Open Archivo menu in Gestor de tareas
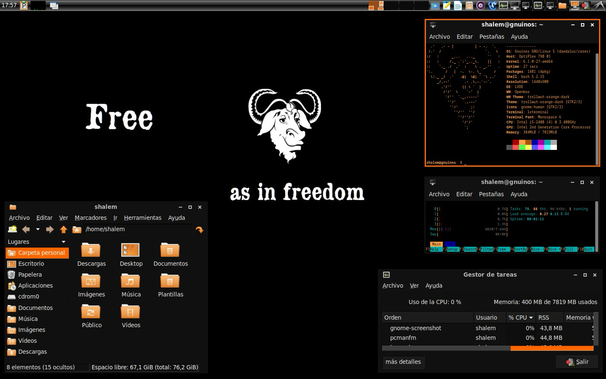The height and width of the screenshot is (379, 606). point(393,286)
